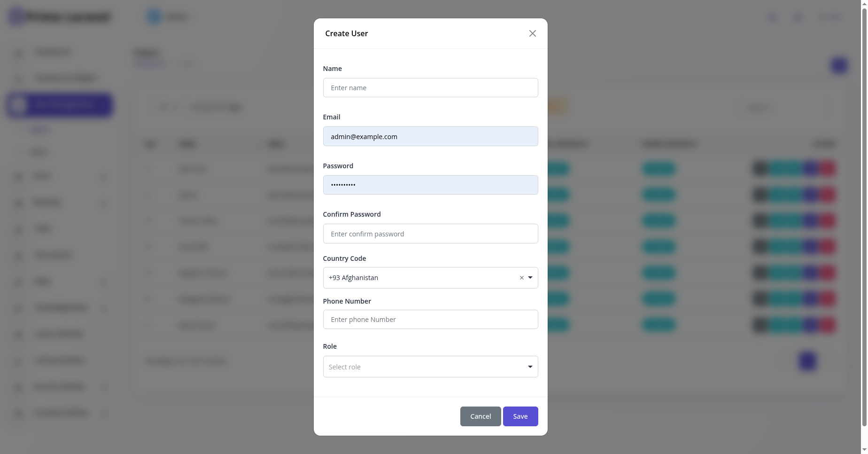The width and height of the screenshot is (868, 454).
Task: Select the Confirm Password input field
Action: click(x=430, y=234)
